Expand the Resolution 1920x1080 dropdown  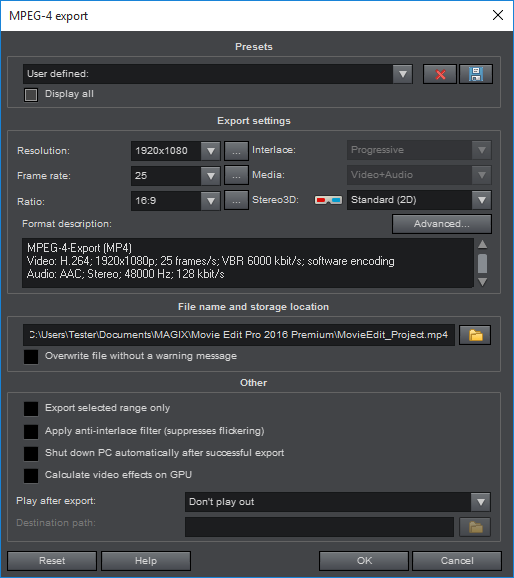pos(211,151)
